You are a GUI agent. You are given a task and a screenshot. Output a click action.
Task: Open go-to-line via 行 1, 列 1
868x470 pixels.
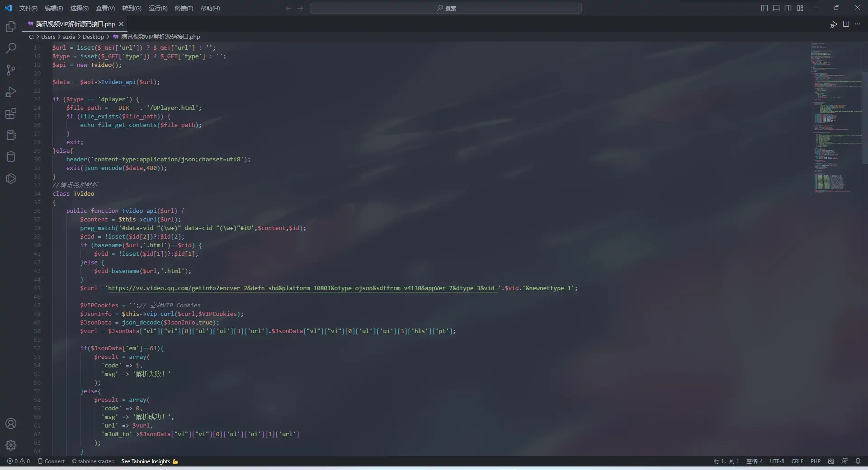726,461
